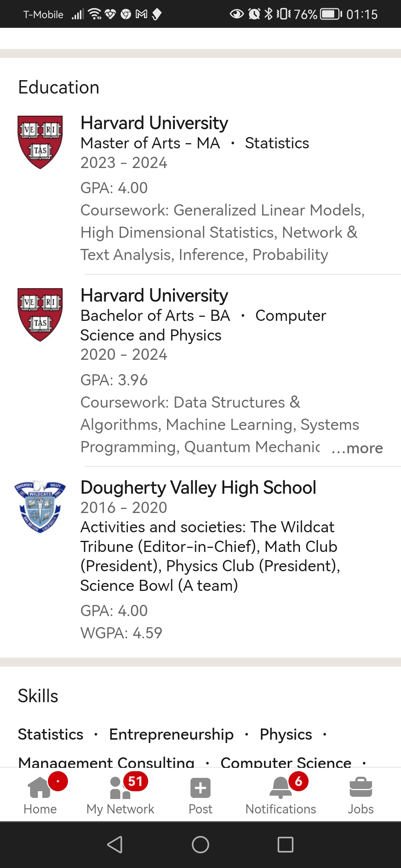
Task: Tap the Post plus icon
Action: click(x=200, y=788)
